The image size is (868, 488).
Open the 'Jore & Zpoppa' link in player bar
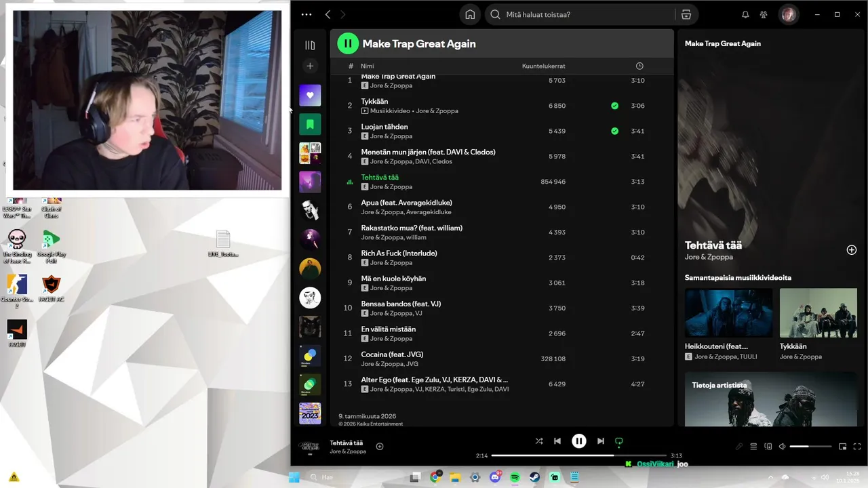click(x=348, y=451)
